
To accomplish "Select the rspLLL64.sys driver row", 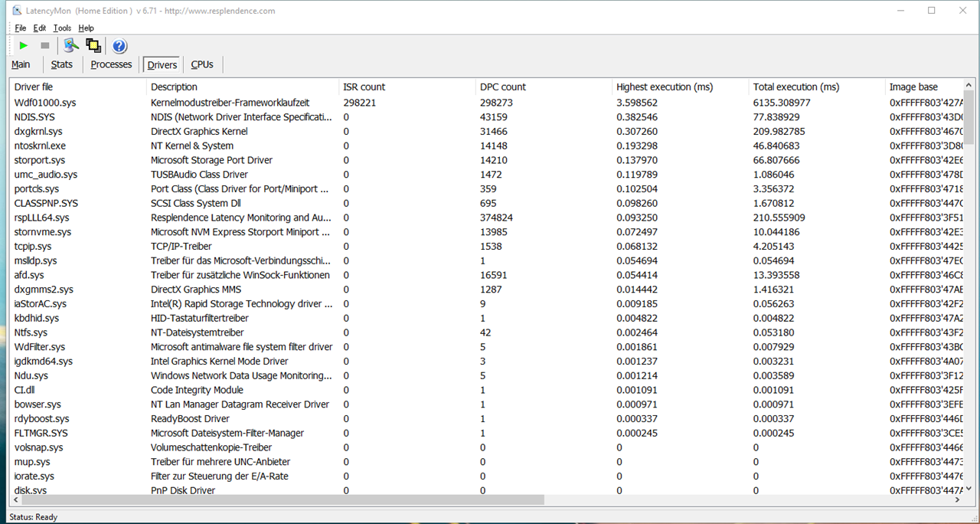I will click(x=485, y=218).
